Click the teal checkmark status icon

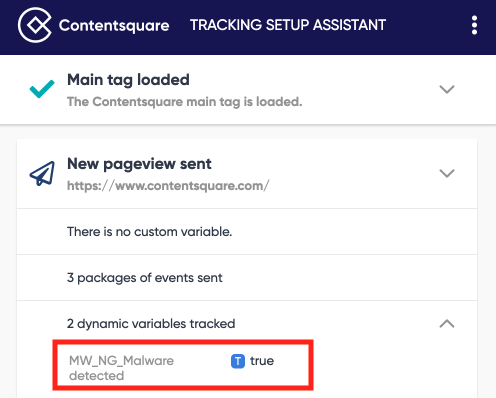[42, 89]
